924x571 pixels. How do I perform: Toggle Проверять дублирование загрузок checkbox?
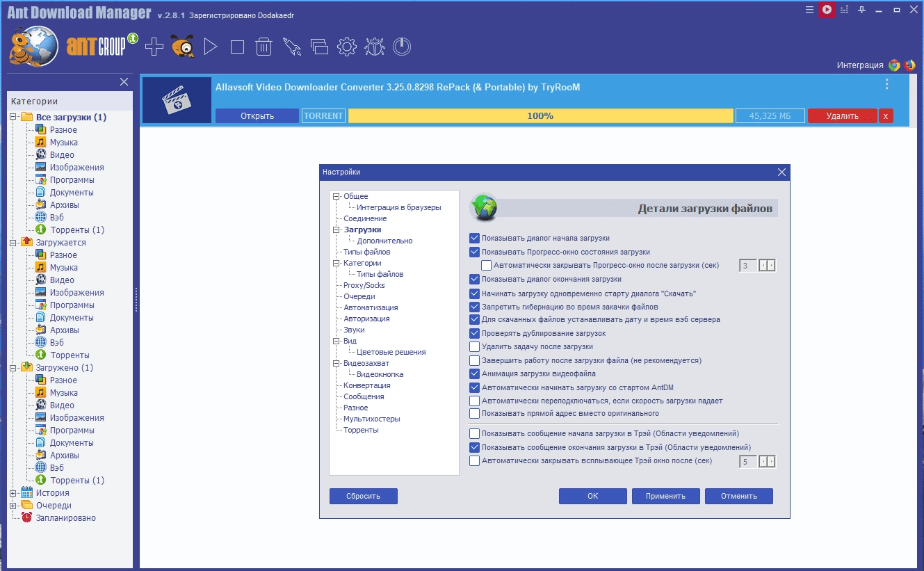475,333
